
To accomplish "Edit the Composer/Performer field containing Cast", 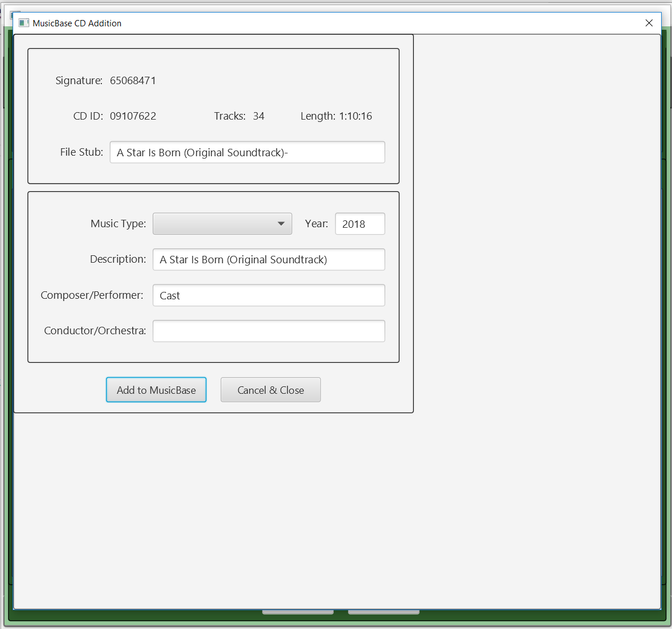I will tap(268, 295).
